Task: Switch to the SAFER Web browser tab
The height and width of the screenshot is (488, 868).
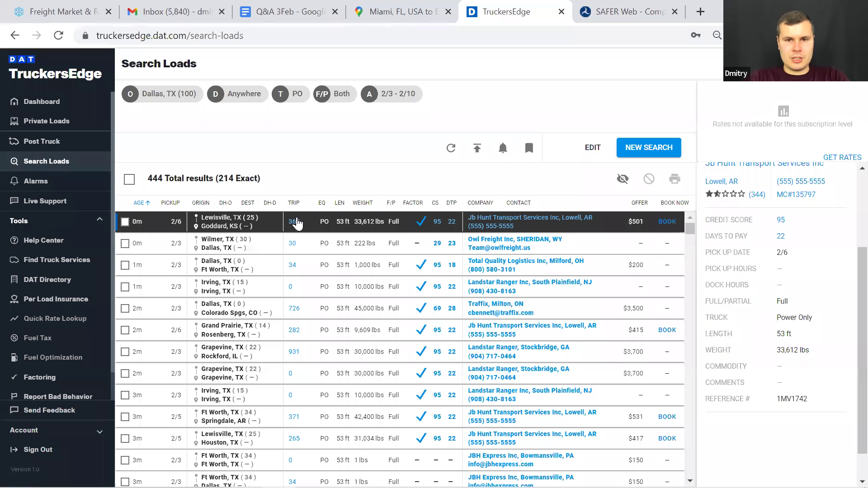Action: tap(629, 12)
